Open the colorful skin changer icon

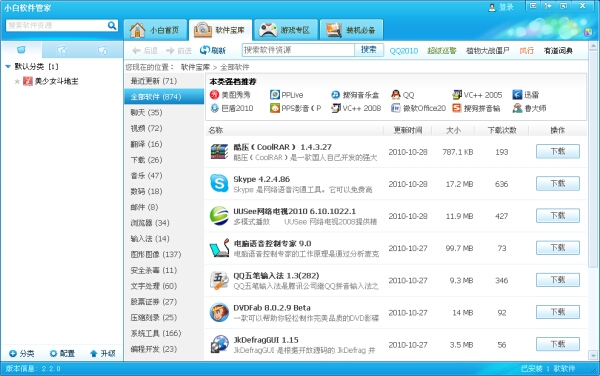(x=588, y=32)
